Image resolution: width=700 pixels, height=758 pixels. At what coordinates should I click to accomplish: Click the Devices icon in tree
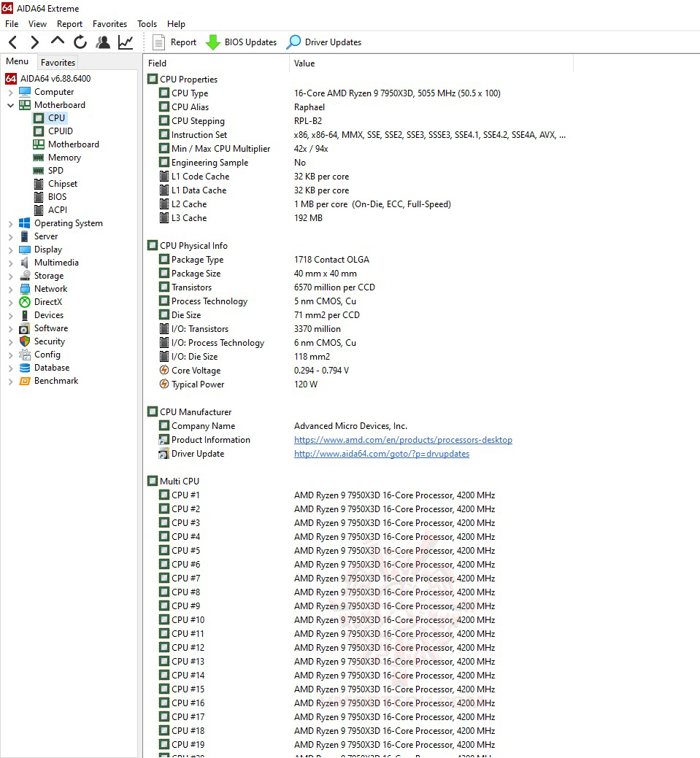(25, 315)
